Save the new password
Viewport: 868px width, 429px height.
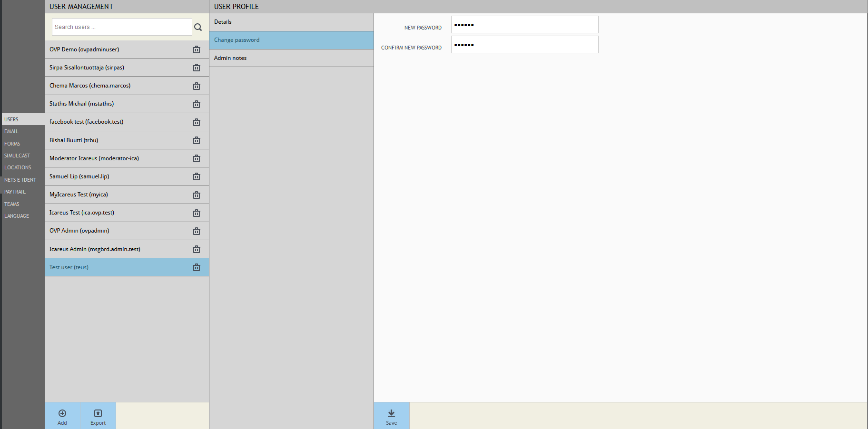[391, 416]
